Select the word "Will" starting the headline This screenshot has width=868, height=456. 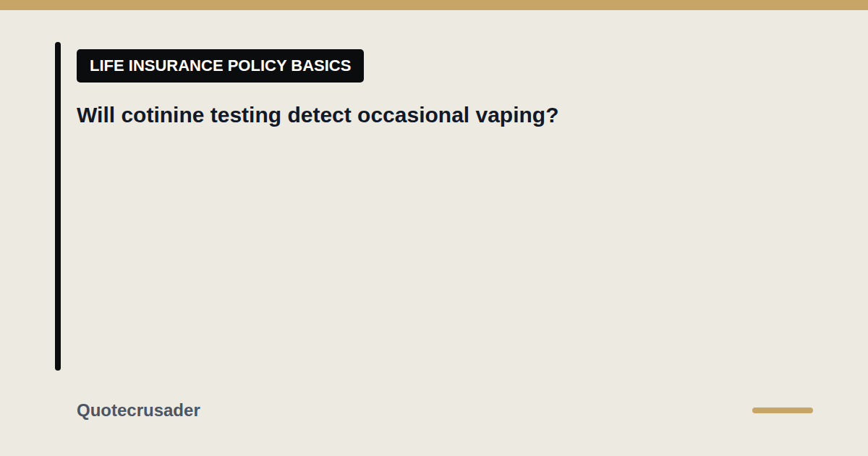pos(96,115)
